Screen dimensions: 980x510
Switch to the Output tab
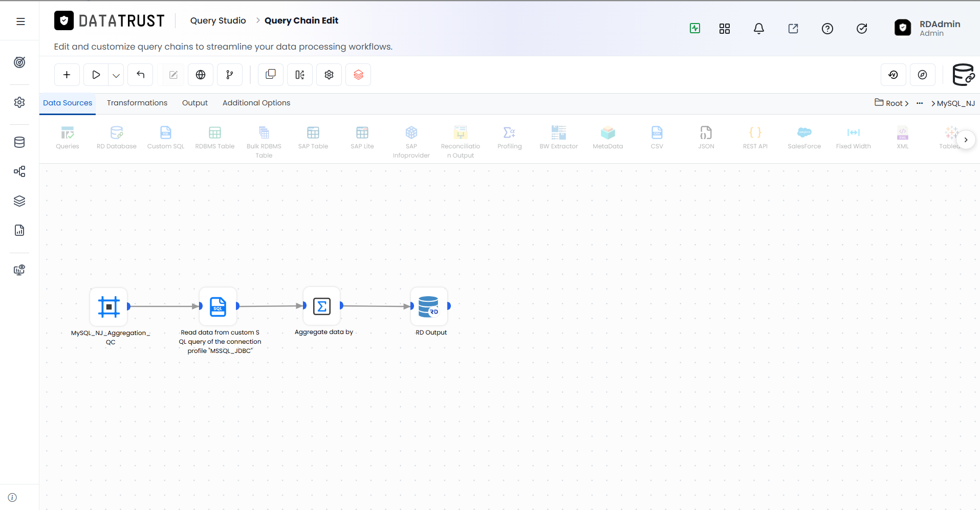tap(195, 103)
